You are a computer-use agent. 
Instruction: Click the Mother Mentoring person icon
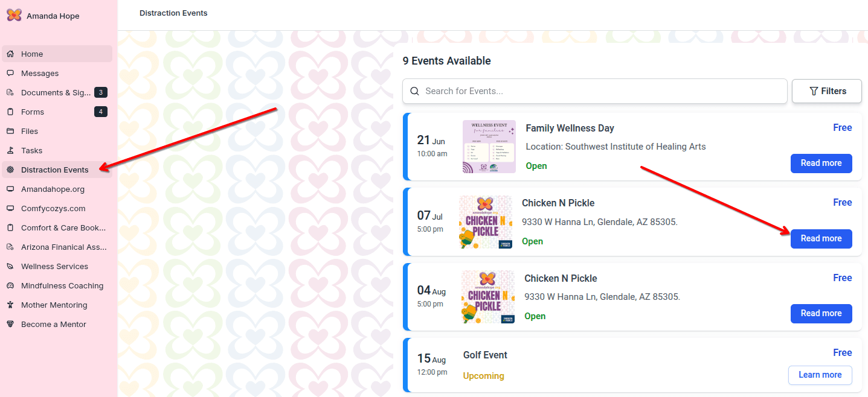(10, 305)
